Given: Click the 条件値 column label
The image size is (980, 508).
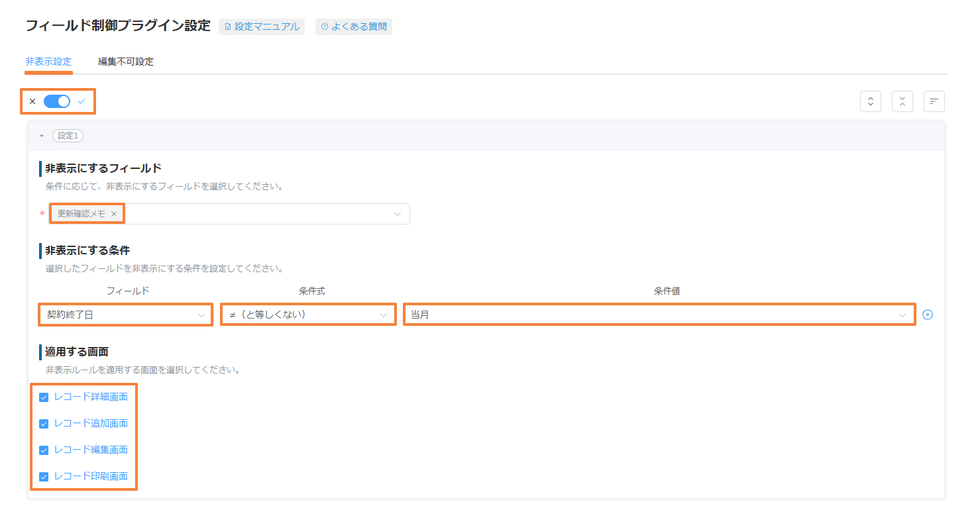Looking at the screenshot, I should click(x=667, y=291).
